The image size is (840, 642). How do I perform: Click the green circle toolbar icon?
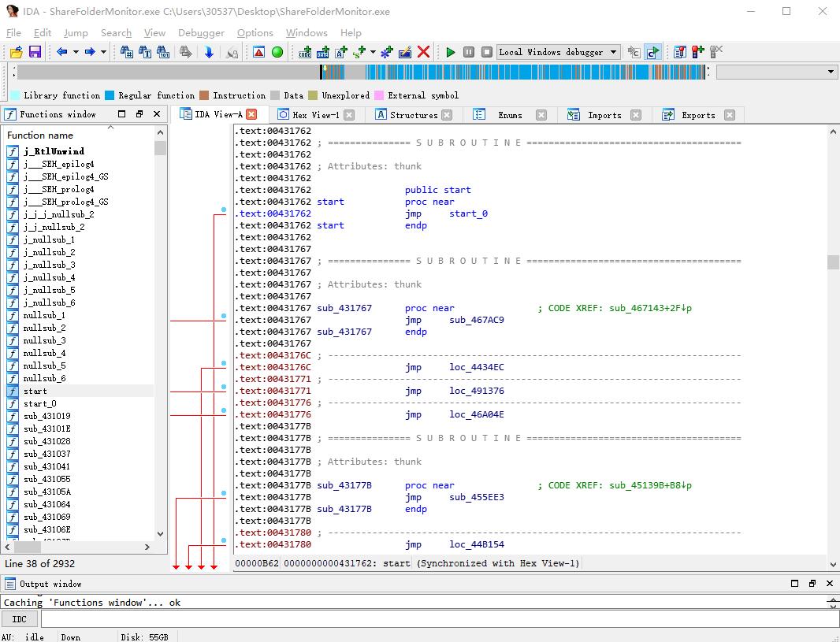277,52
